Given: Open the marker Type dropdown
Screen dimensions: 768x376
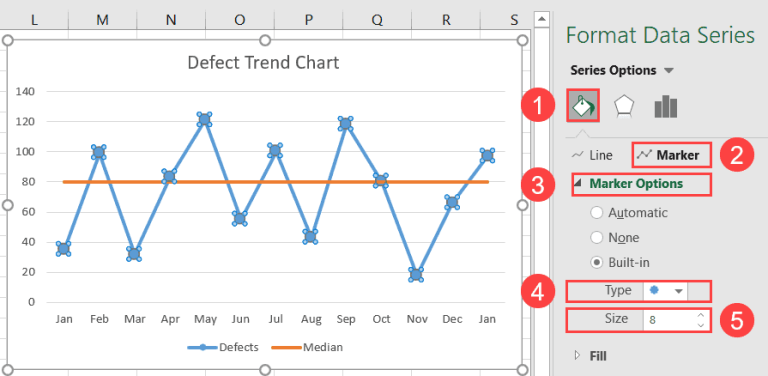Looking at the screenshot, I should 666,291.
